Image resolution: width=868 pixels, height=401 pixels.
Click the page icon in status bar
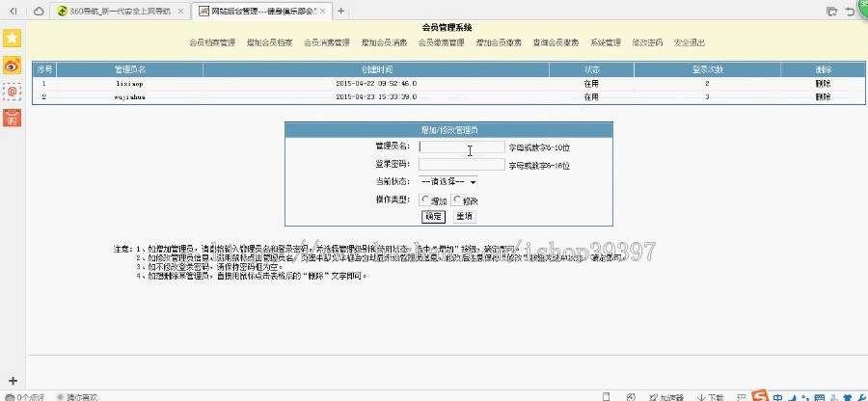pyautogui.click(x=607, y=396)
